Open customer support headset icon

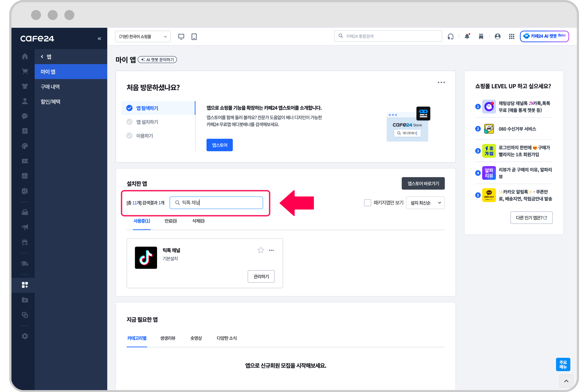coord(451,36)
